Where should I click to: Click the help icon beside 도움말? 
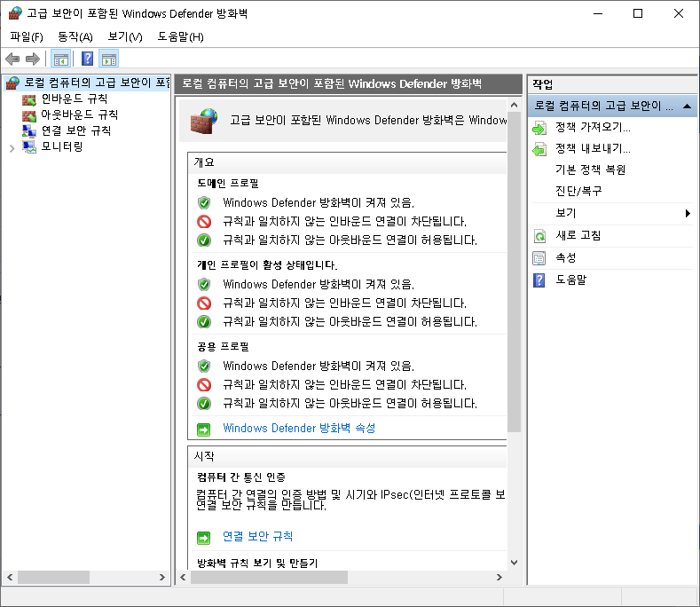tap(539, 280)
